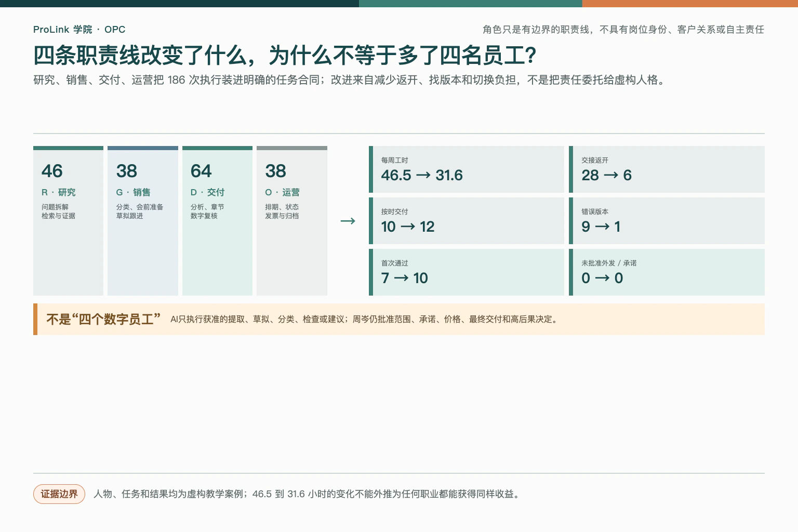
Task: Click the callout text starting 'AI只执行获准的提取'
Action: click(x=365, y=320)
